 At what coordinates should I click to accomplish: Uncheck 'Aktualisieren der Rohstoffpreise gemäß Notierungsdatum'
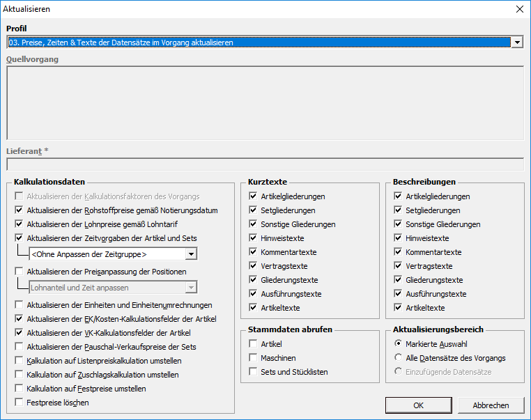[x=20, y=210]
